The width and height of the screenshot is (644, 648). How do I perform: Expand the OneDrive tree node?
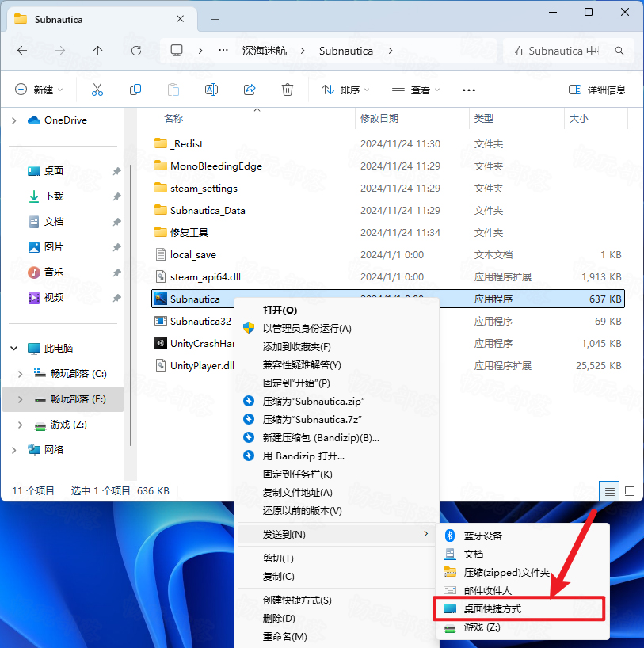point(14,120)
